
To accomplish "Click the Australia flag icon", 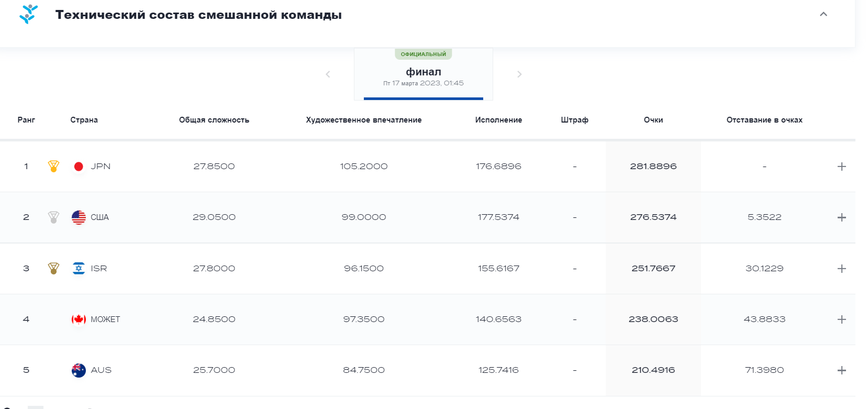I will coord(79,370).
